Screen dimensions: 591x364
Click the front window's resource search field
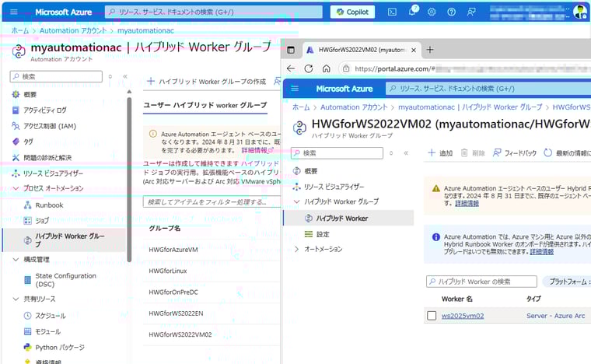[488, 89]
